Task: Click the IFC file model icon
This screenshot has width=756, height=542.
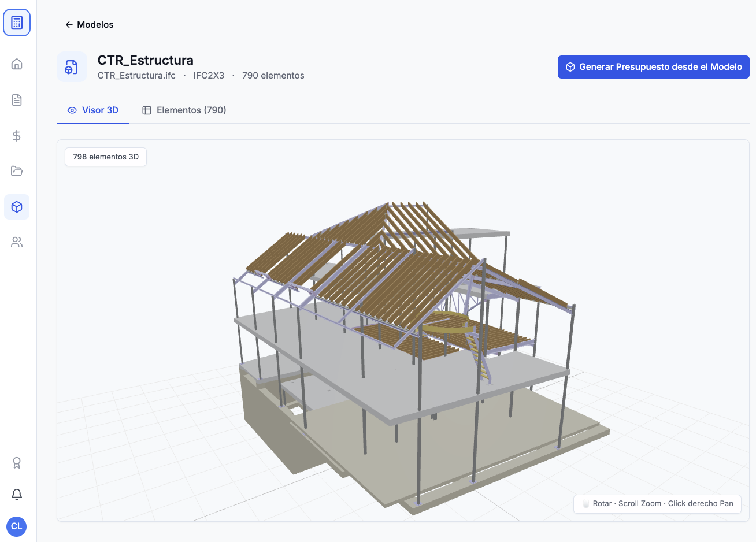Action: pyautogui.click(x=72, y=67)
